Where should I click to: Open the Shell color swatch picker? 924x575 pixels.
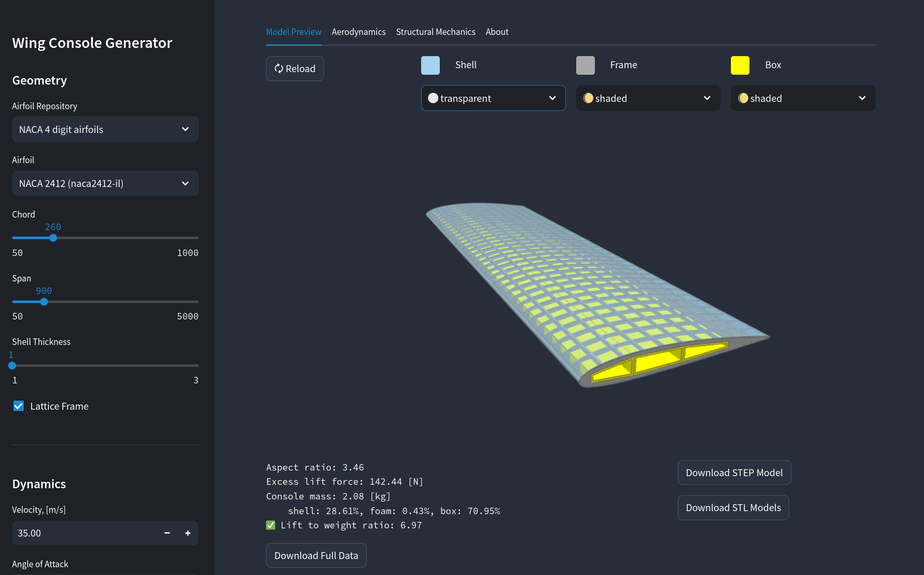430,65
